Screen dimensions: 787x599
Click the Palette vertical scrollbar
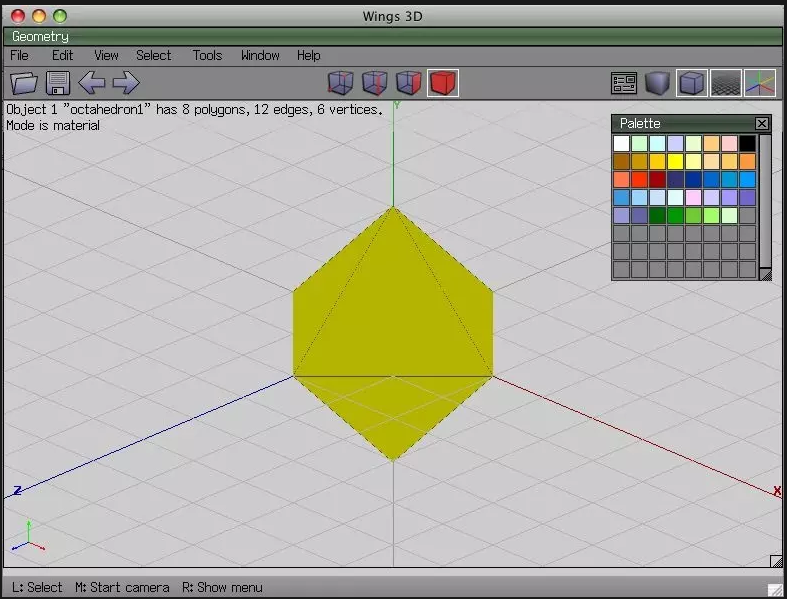(x=765, y=201)
